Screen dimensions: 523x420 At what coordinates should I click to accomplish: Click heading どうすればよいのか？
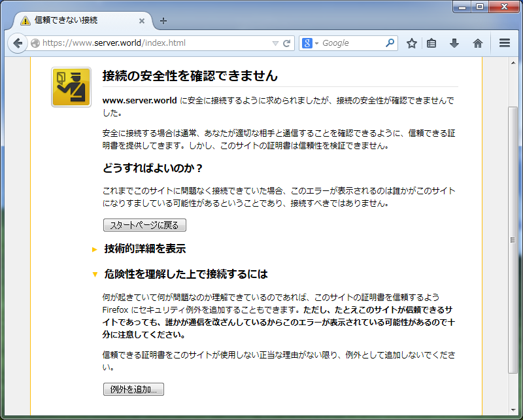[x=152, y=168]
